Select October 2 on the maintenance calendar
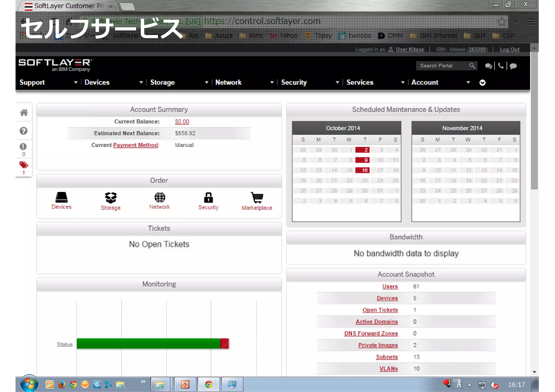 pyautogui.click(x=363, y=150)
